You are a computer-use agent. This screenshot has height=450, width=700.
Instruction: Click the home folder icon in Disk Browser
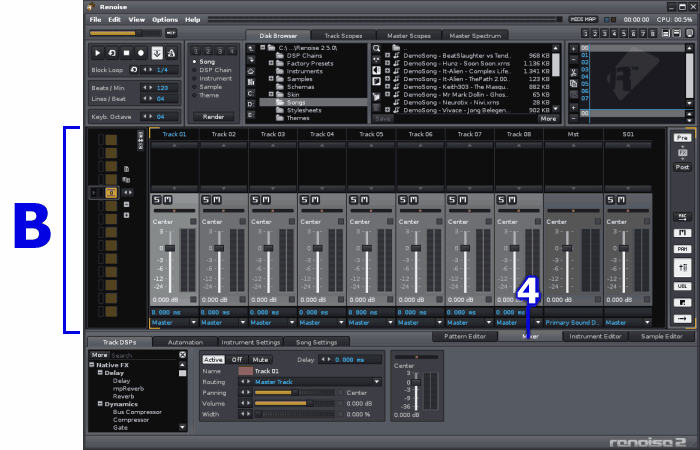coord(251,71)
